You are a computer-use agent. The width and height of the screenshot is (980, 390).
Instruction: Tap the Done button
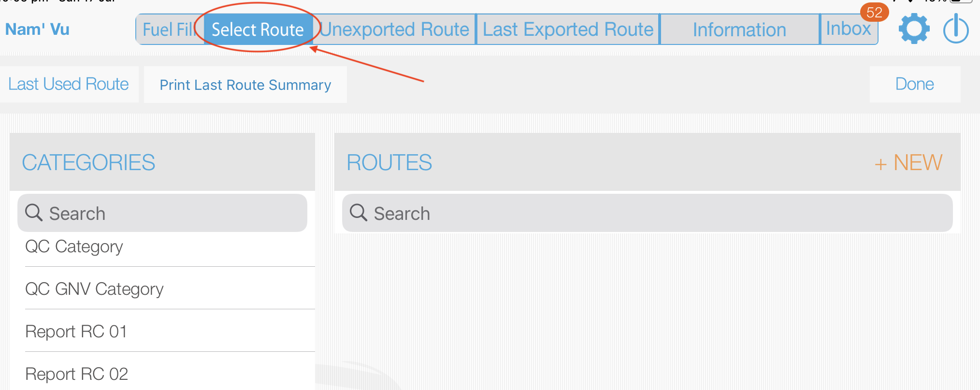914,84
